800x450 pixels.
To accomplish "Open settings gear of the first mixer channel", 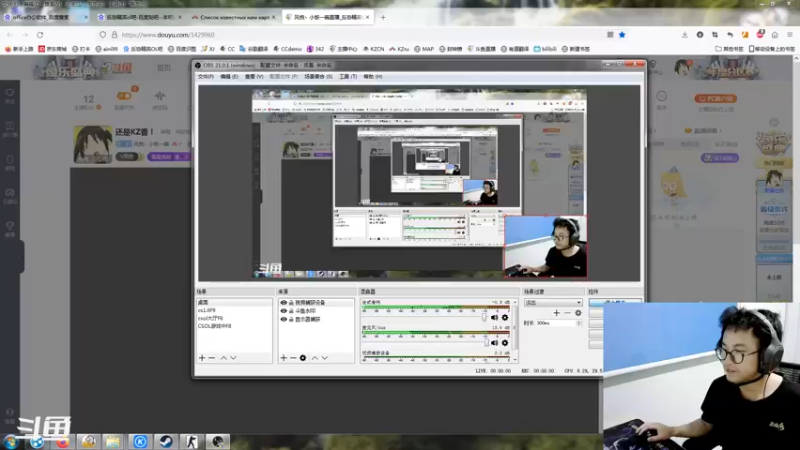I will point(505,317).
